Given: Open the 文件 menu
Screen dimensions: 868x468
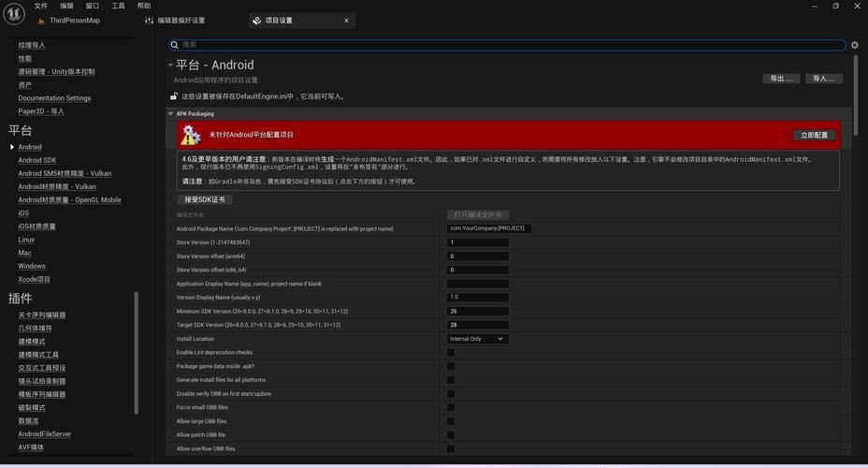Looking at the screenshot, I should [x=41, y=6].
